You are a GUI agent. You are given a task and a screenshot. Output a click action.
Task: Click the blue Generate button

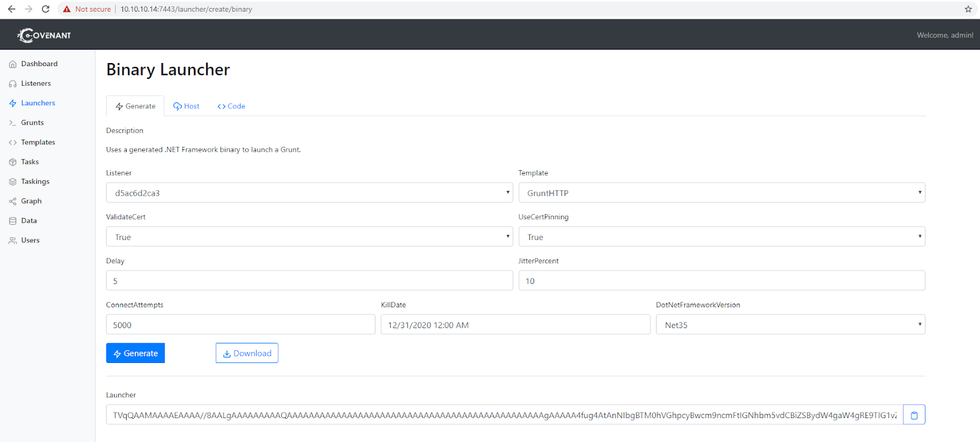[x=135, y=353]
